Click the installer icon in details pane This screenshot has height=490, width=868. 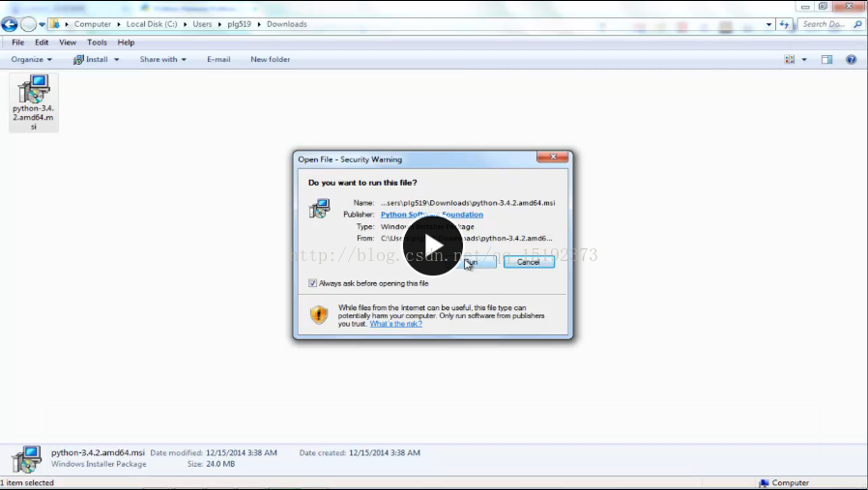(x=26, y=459)
